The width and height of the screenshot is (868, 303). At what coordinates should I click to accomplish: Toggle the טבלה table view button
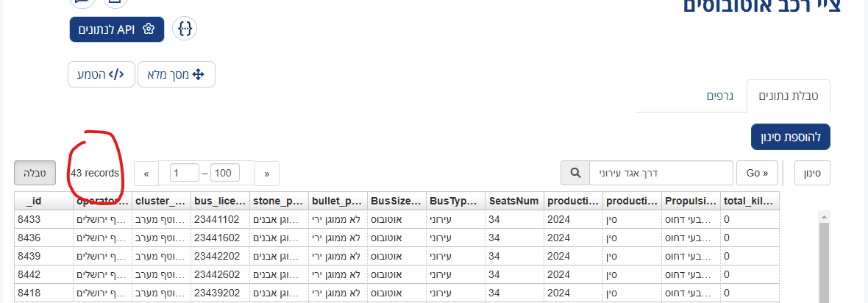tap(35, 174)
